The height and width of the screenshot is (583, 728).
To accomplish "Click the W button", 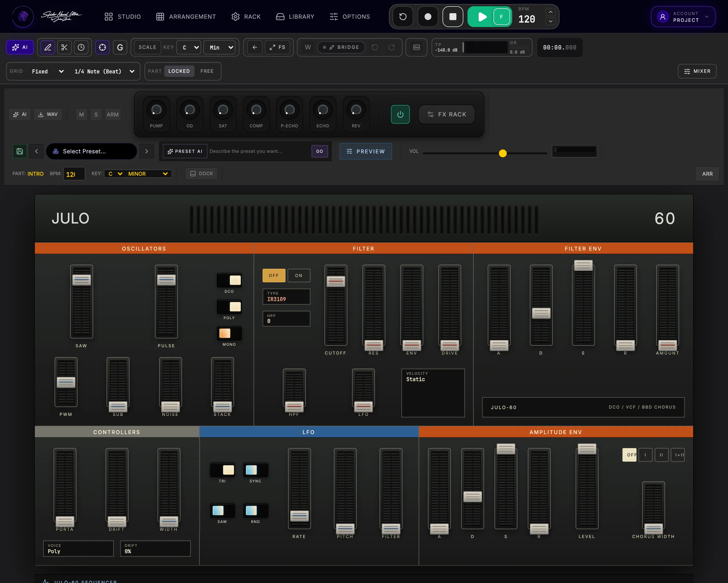I will click(x=308, y=47).
